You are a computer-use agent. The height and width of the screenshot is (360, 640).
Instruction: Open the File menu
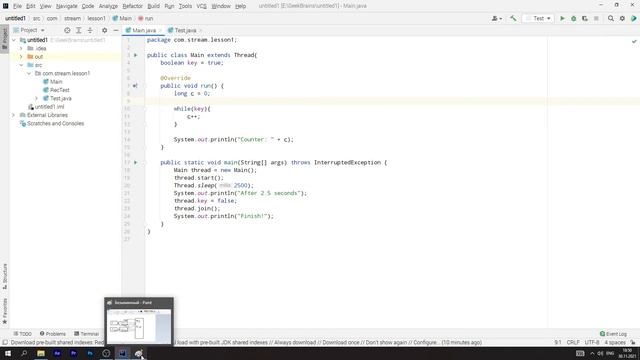pos(18,6)
